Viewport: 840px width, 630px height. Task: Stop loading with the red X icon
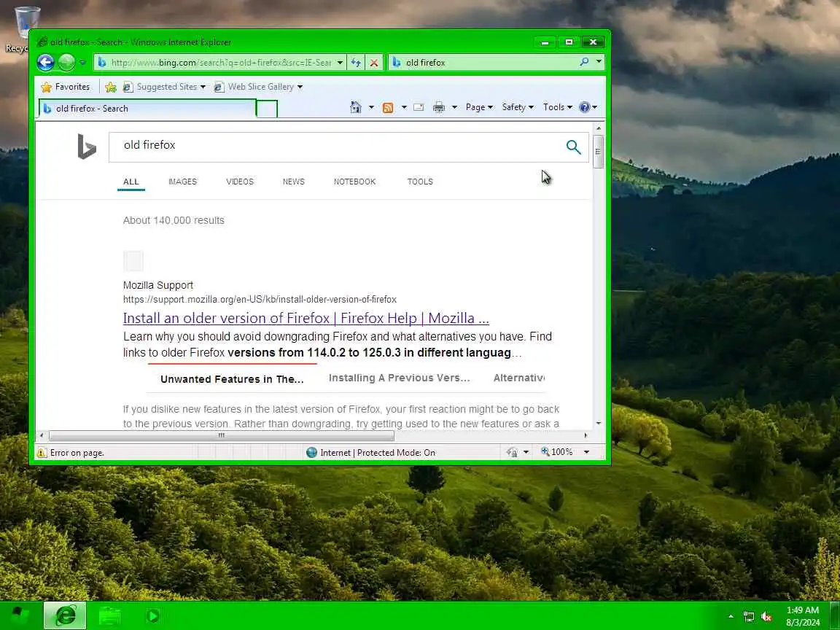pos(374,63)
